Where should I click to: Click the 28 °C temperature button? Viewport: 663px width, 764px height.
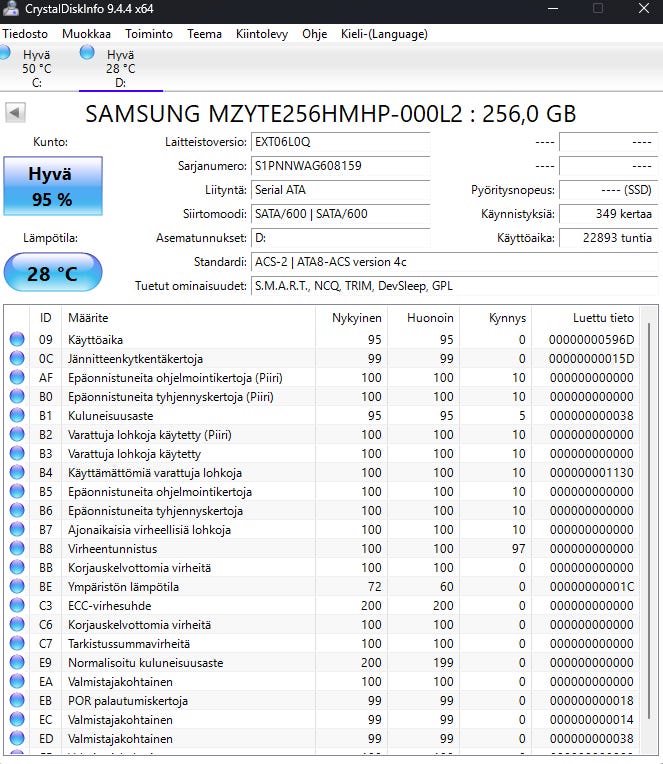(x=53, y=272)
